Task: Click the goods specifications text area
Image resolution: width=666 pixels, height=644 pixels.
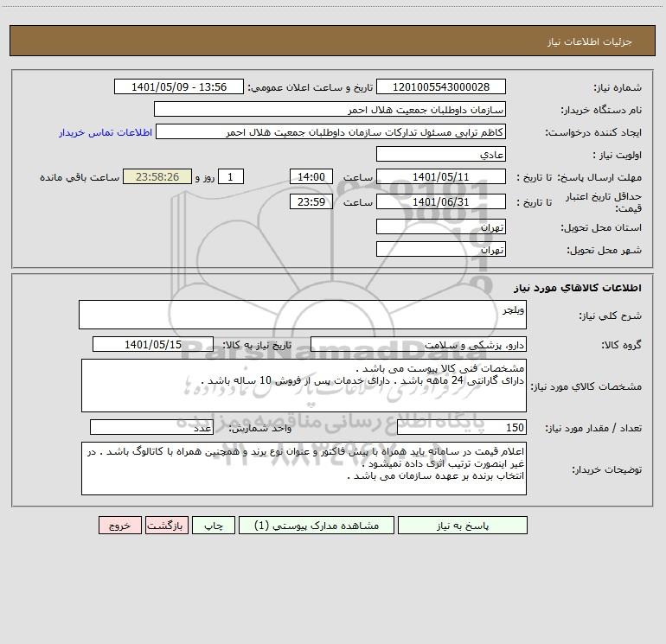Action: pos(304,386)
